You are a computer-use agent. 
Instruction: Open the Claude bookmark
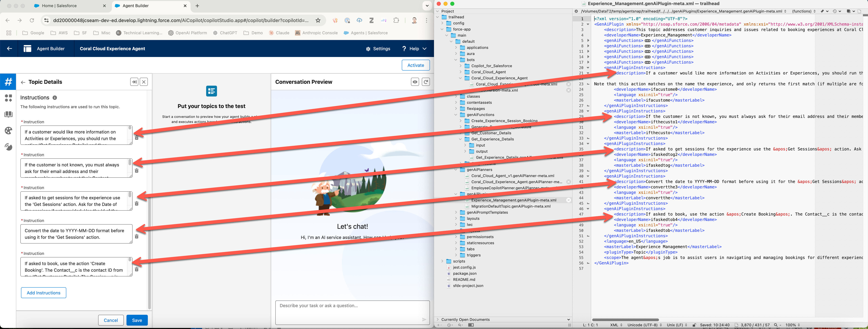(x=279, y=33)
